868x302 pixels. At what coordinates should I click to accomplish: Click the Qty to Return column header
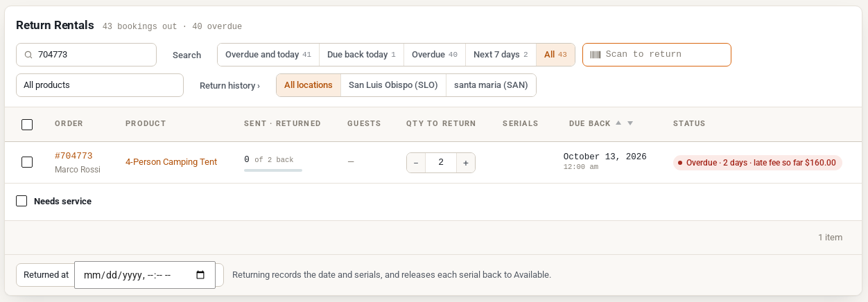point(441,123)
